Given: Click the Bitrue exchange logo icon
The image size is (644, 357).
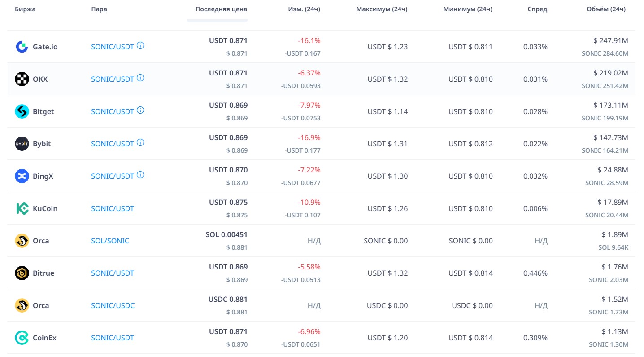Looking at the screenshot, I should click(22, 273).
